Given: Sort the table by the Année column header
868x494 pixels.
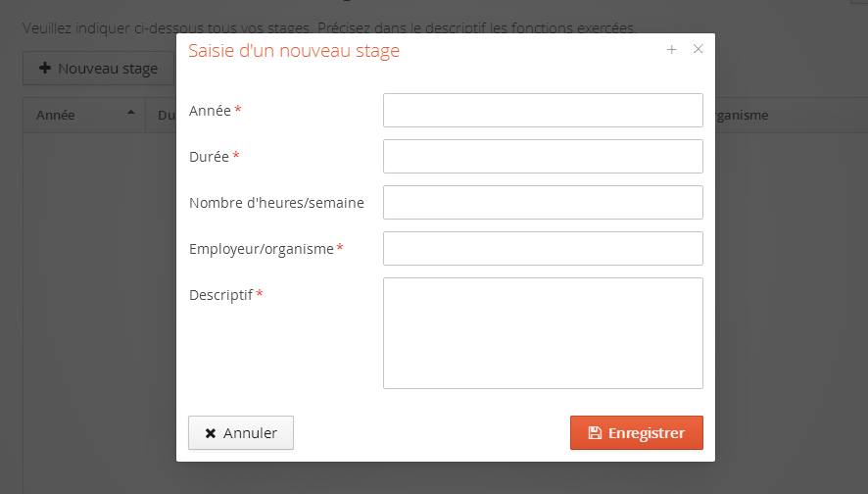Looking at the screenshot, I should (x=56, y=115).
